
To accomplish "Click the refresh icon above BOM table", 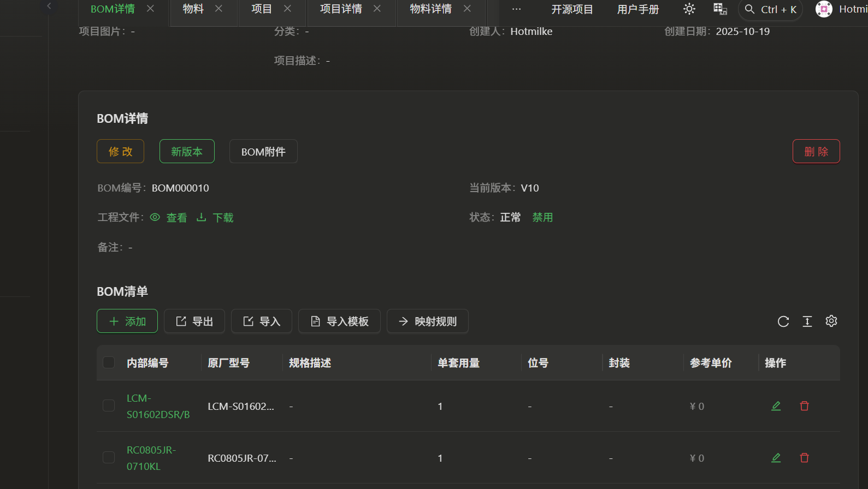I will click(x=783, y=321).
